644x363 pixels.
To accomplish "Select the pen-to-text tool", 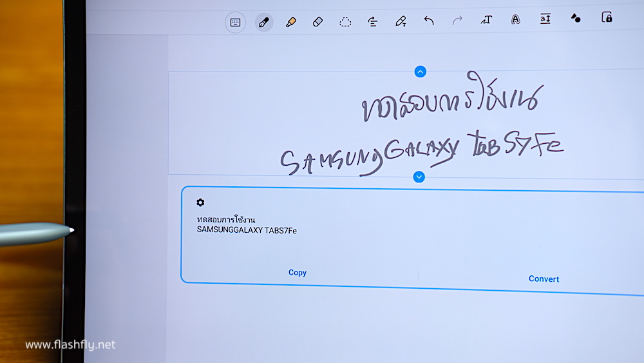I will [x=401, y=22].
